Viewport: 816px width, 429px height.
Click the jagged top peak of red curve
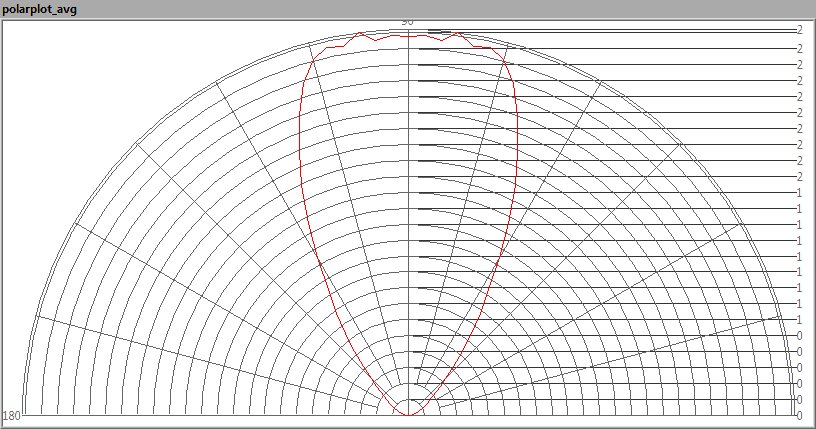tap(408, 36)
